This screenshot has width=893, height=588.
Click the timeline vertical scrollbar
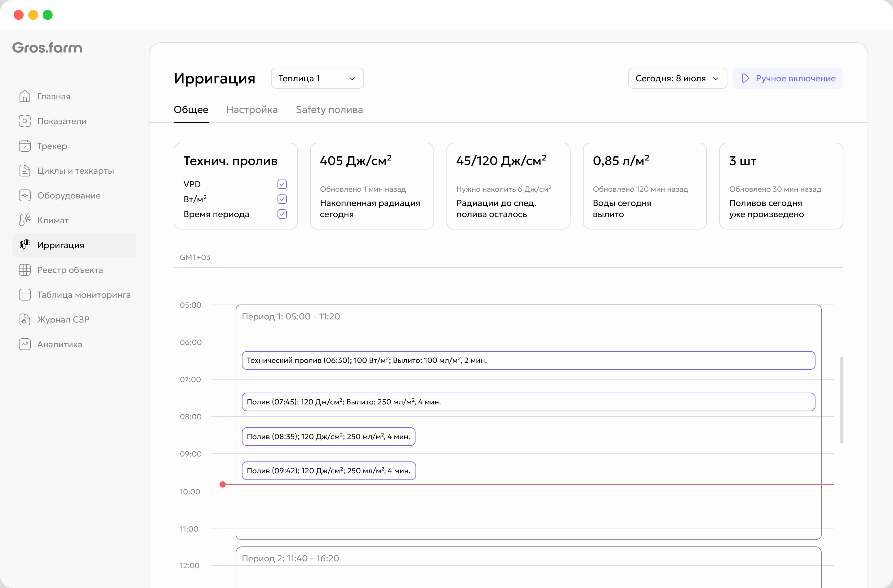842,400
